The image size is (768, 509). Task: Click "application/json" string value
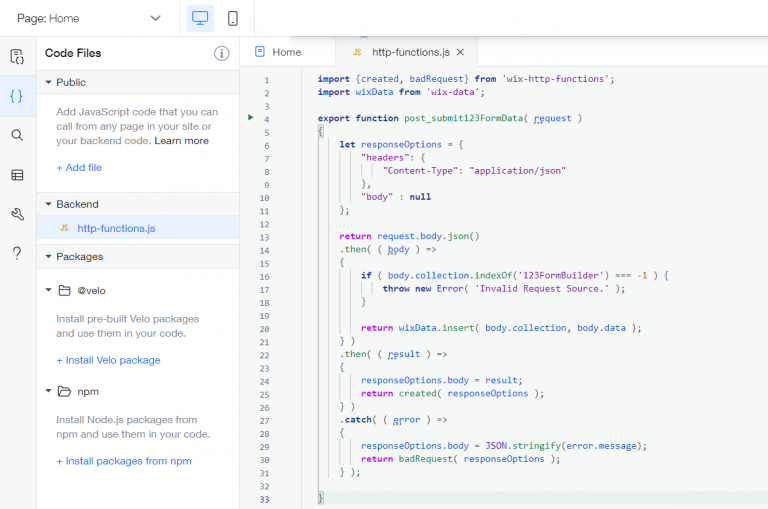pos(517,170)
